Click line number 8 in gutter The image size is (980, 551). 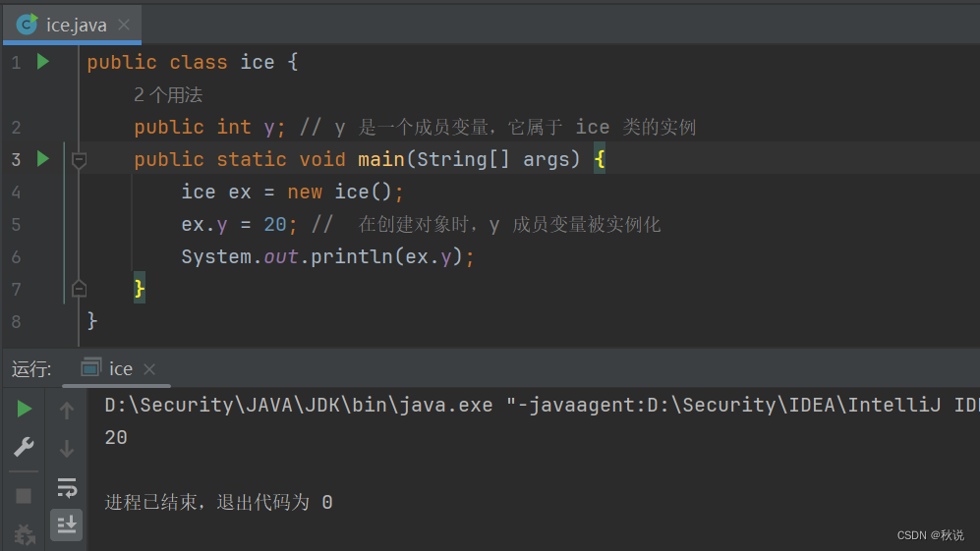click(x=17, y=322)
